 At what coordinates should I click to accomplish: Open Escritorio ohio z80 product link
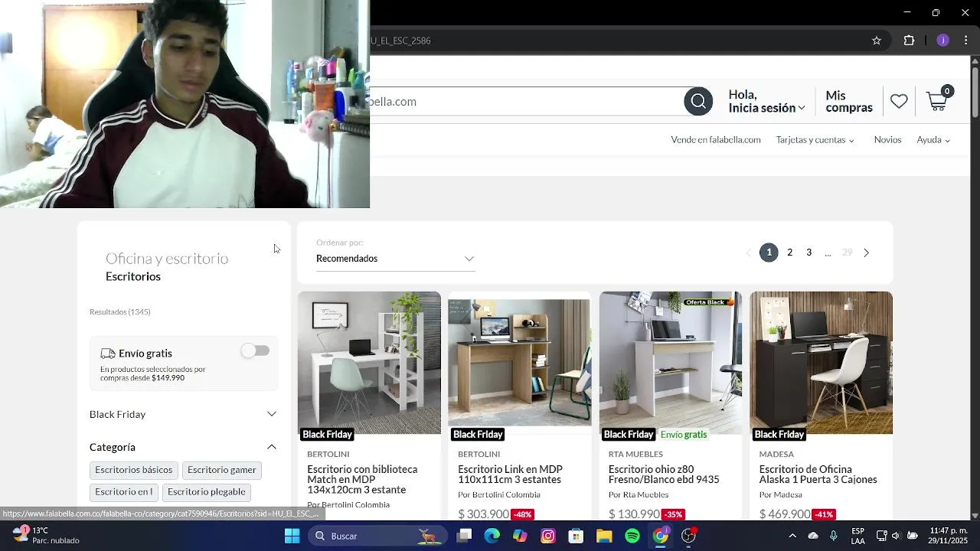pyautogui.click(x=664, y=474)
